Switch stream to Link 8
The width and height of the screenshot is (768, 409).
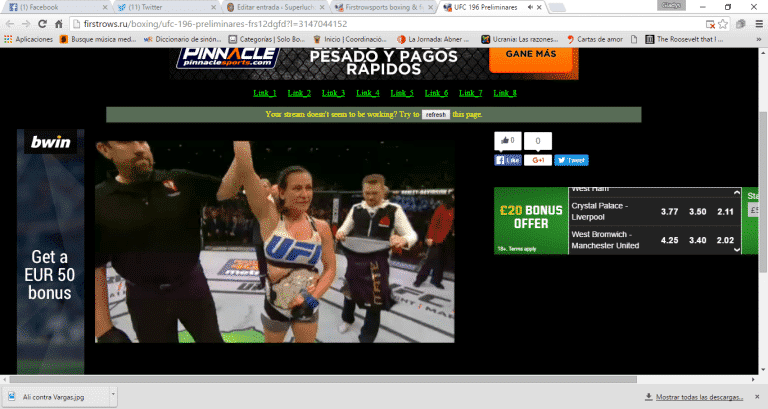click(x=505, y=93)
